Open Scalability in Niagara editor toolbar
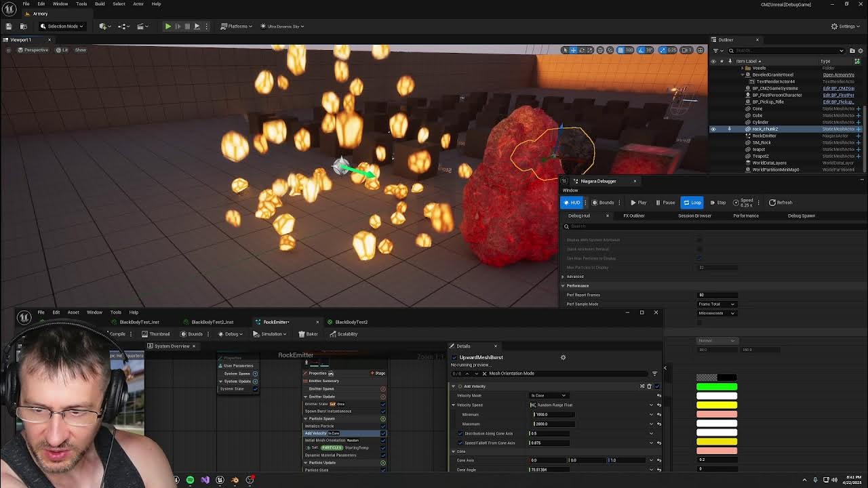The width and height of the screenshot is (868, 488). [x=343, y=334]
